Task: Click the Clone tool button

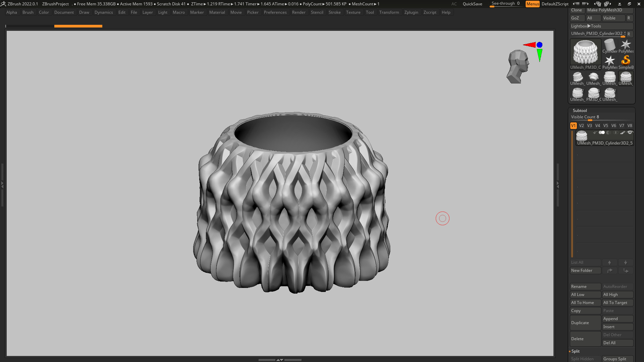Action: pos(577,10)
